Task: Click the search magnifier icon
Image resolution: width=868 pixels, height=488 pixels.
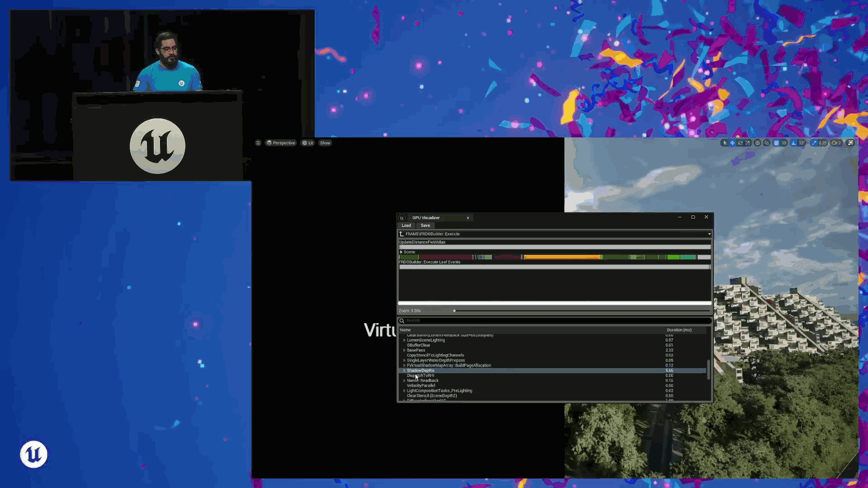Action: tap(402, 320)
